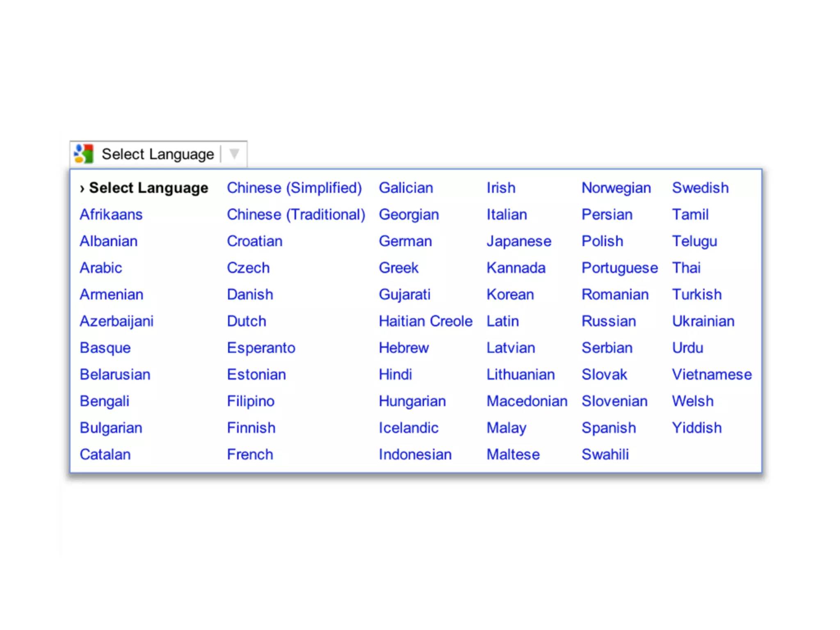Select Ukrainian from the list

(703, 321)
